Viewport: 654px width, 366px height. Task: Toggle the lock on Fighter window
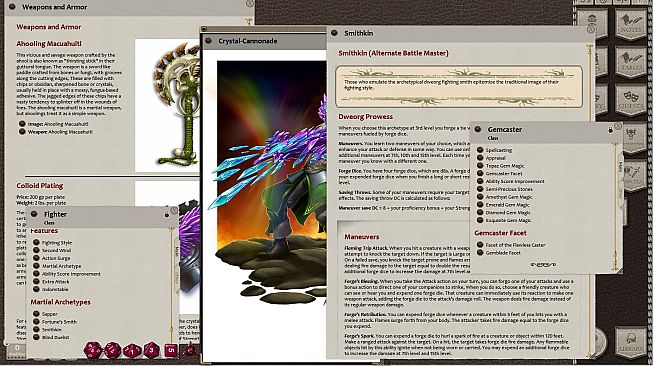tap(167, 215)
